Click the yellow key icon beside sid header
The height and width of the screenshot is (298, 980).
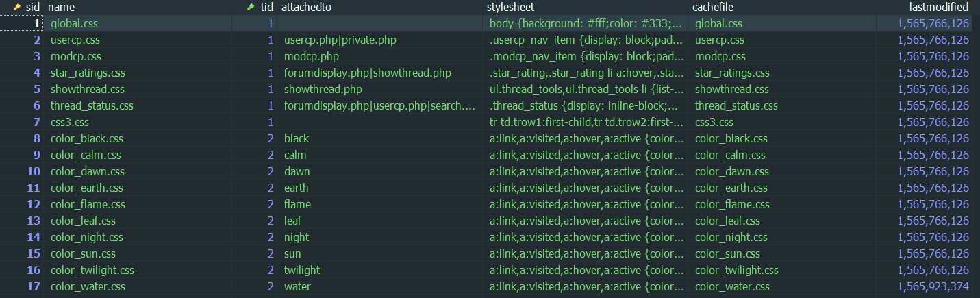tap(17, 7)
